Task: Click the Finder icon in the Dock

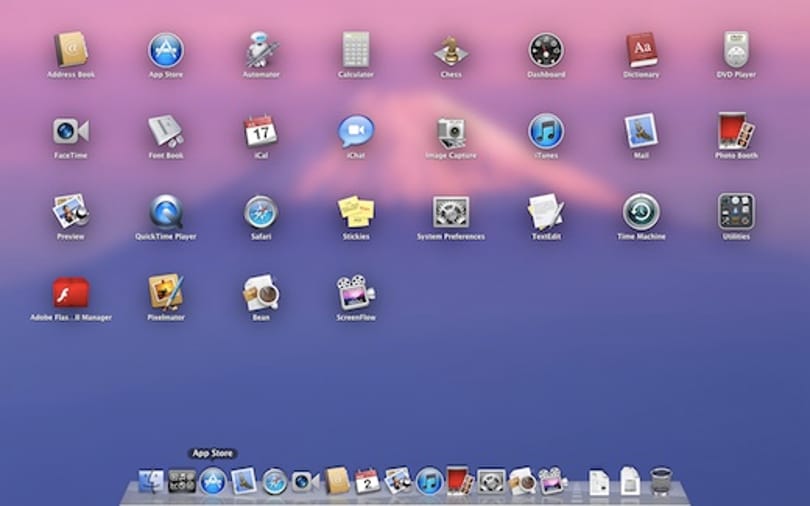Action: point(151,481)
